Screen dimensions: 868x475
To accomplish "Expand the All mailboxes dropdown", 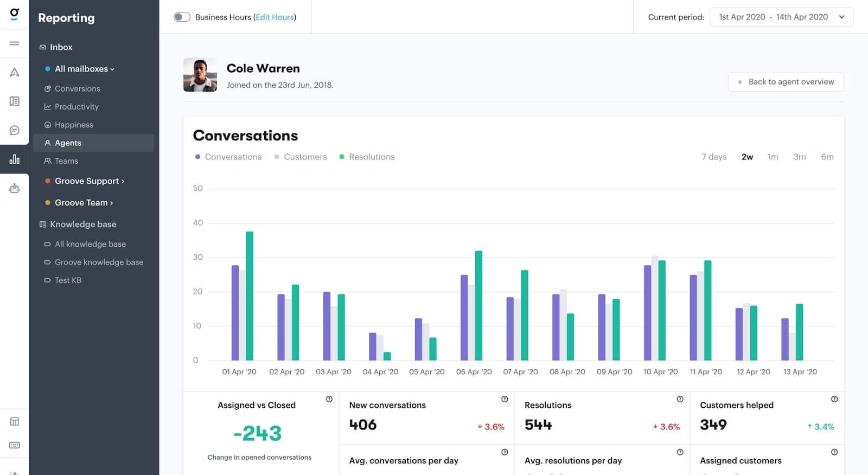I will pos(84,69).
